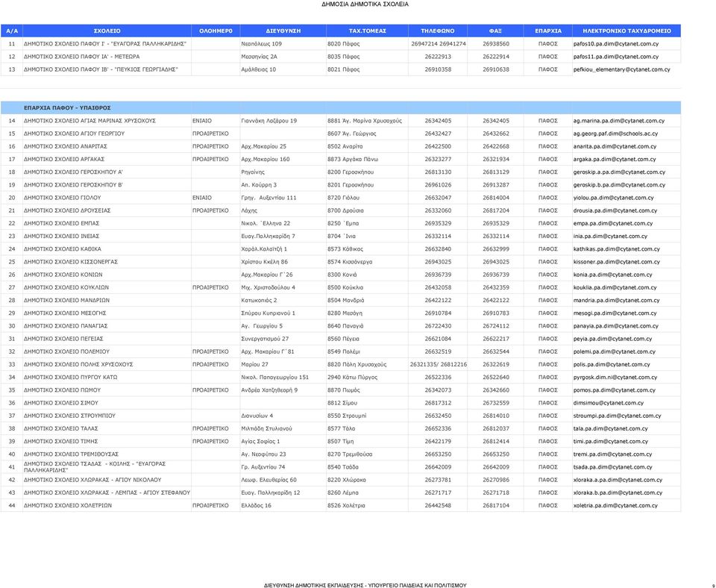The image size is (716, 588).
Task: Click email ag.georg.paf.dim@schools.ac.cy
Action: click(x=615, y=134)
